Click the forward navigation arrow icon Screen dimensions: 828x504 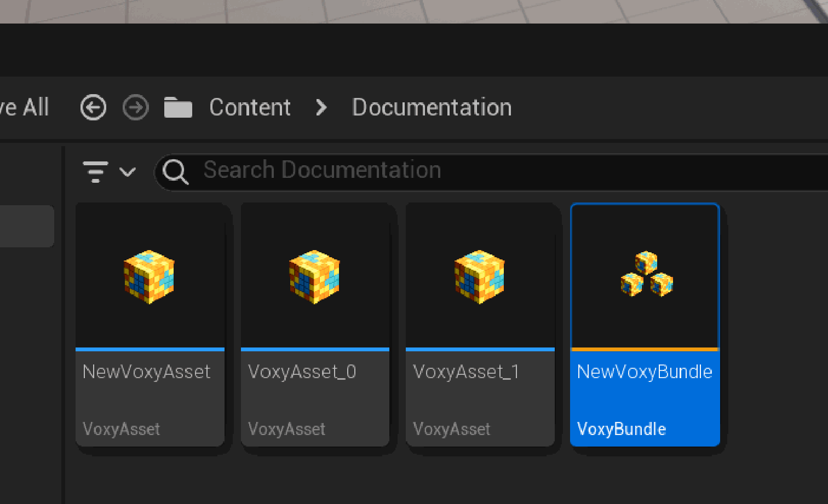(x=135, y=107)
